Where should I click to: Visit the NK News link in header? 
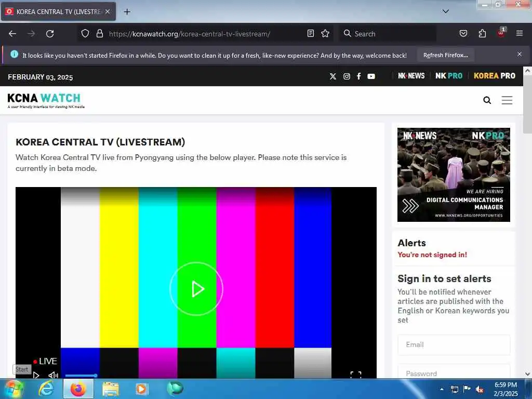click(411, 76)
